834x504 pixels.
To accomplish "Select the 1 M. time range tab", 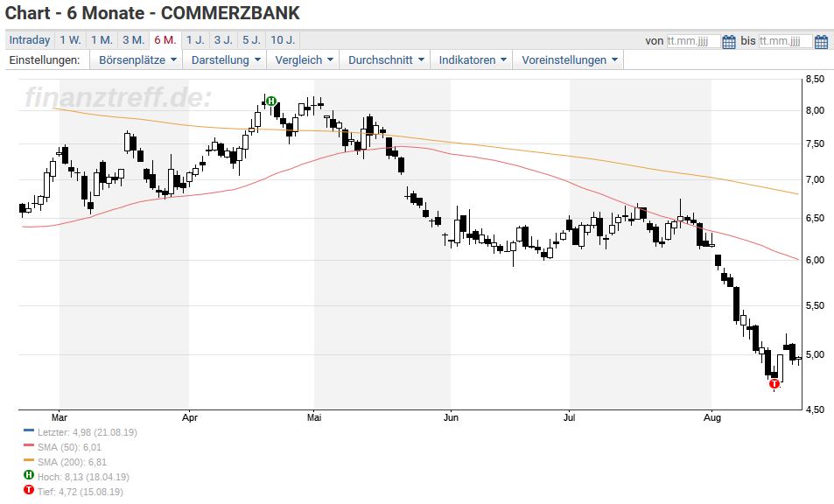I will pyautogui.click(x=102, y=40).
